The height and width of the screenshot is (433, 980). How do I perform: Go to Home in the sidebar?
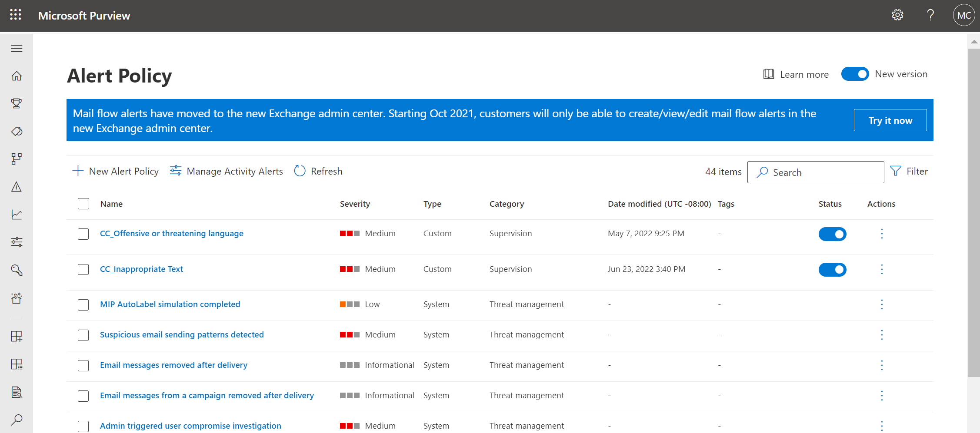17,76
